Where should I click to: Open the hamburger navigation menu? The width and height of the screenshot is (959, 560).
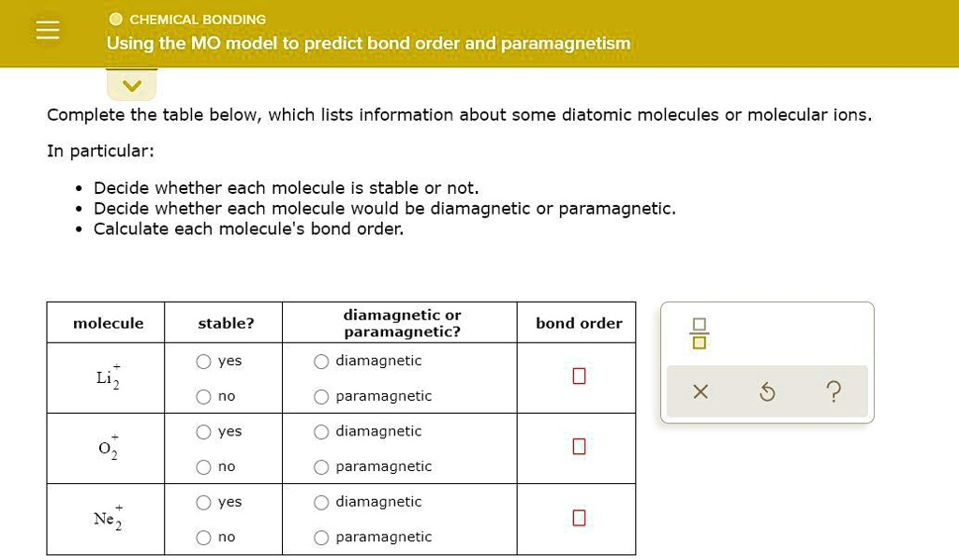point(48,32)
